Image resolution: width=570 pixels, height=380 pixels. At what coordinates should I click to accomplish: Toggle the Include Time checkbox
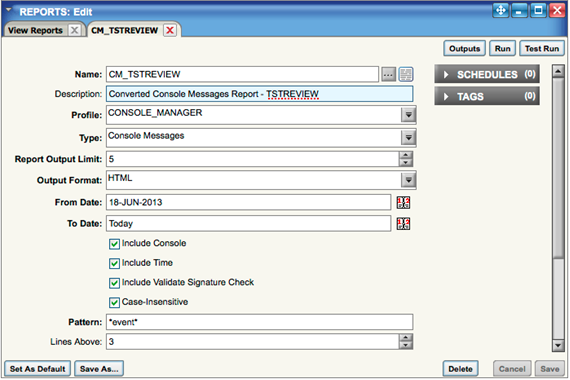point(114,263)
